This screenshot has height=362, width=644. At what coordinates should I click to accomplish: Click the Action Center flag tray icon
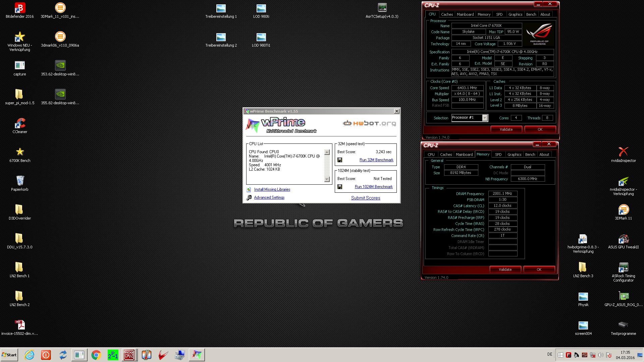click(609, 355)
